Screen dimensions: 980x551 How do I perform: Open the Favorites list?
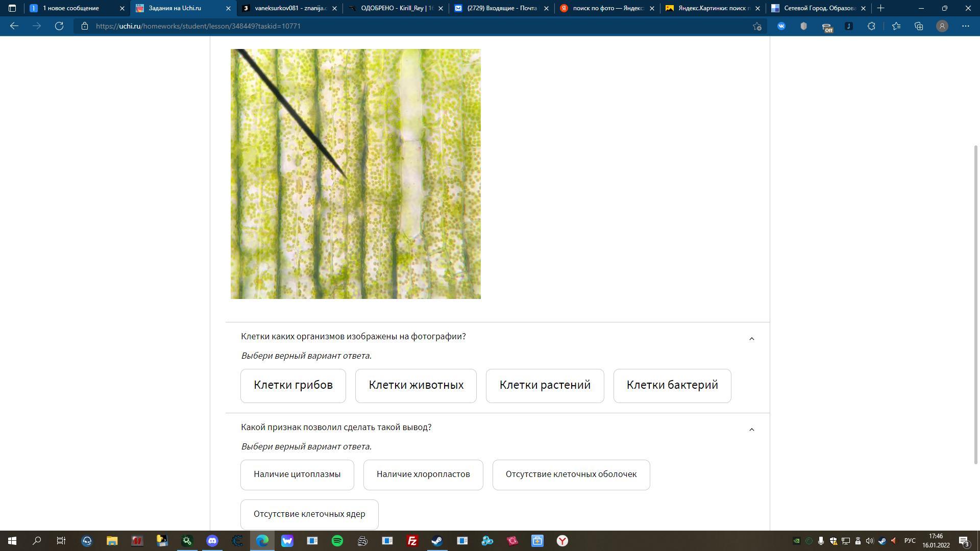tap(896, 26)
